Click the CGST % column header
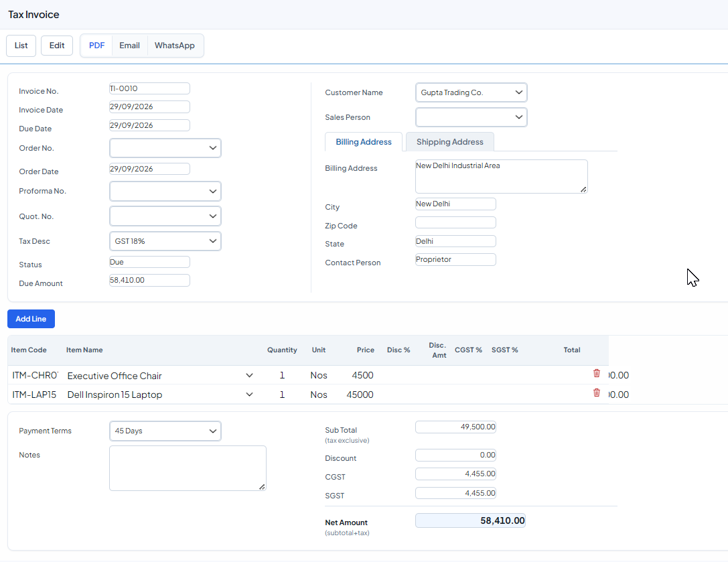The width and height of the screenshot is (728, 562). pos(468,350)
